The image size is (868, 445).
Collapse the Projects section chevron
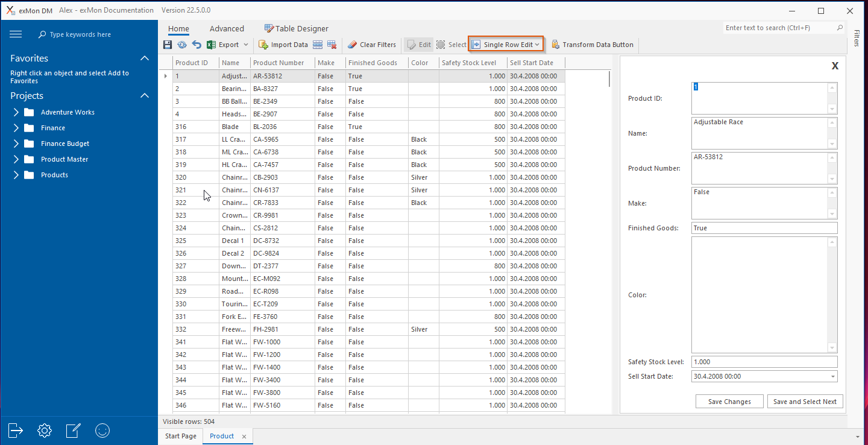tap(145, 95)
